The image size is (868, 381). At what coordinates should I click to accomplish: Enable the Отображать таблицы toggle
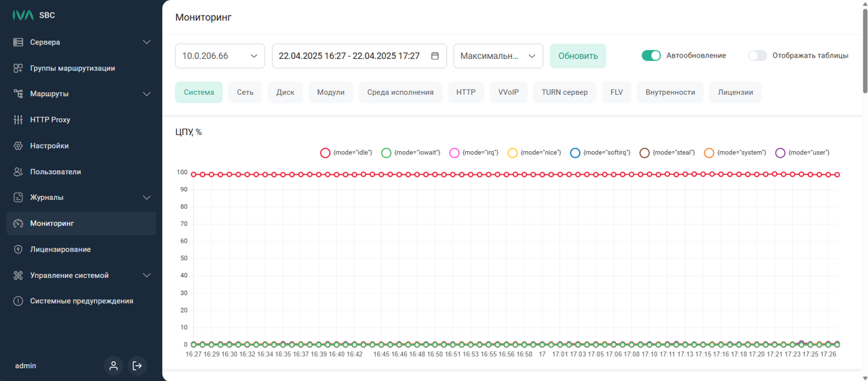pyautogui.click(x=757, y=56)
